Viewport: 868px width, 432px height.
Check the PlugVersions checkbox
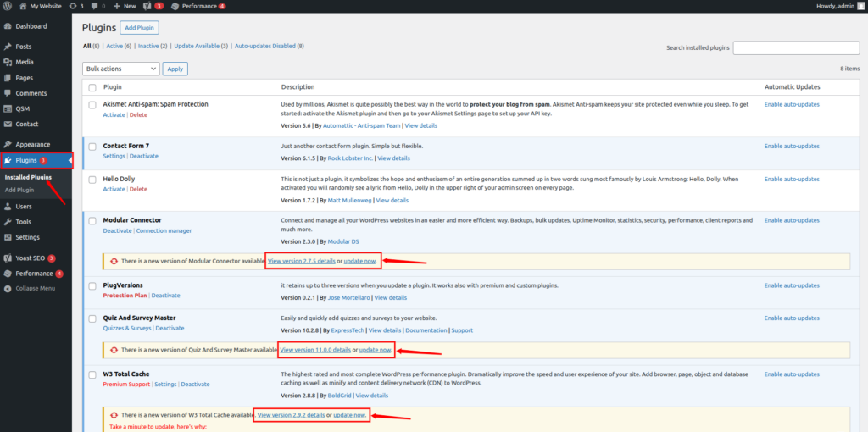click(92, 285)
